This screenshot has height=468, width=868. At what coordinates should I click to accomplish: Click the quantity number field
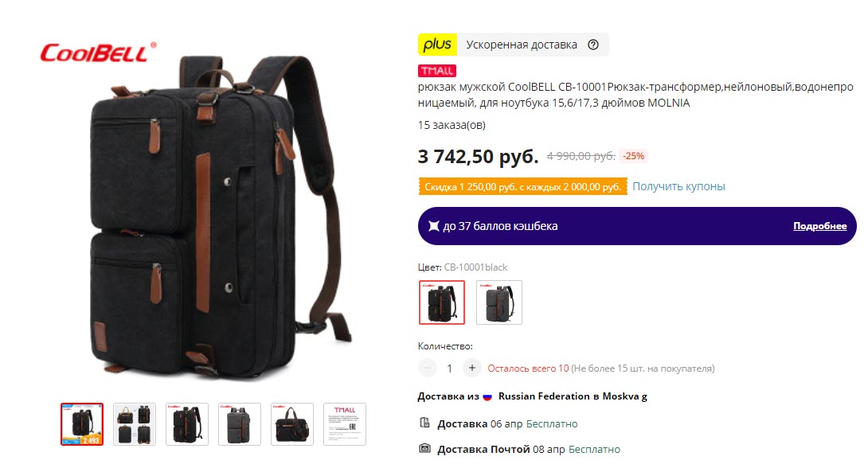point(449,369)
